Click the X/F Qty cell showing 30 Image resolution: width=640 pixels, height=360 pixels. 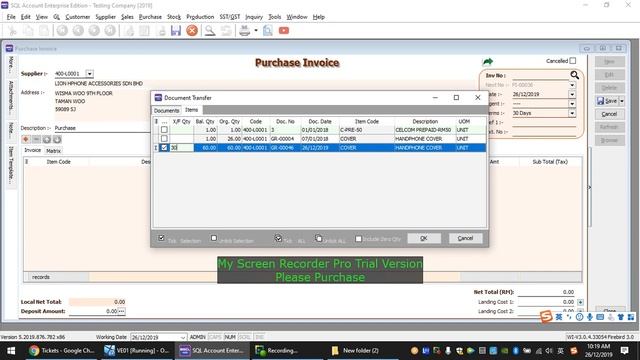click(x=182, y=148)
